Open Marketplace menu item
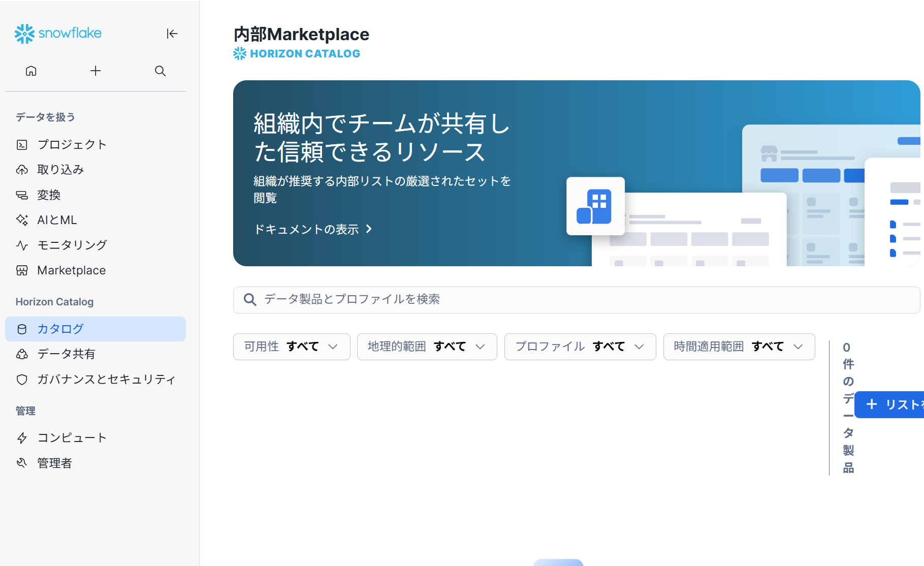Image resolution: width=924 pixels, height=566 pixels. [95, 270]
